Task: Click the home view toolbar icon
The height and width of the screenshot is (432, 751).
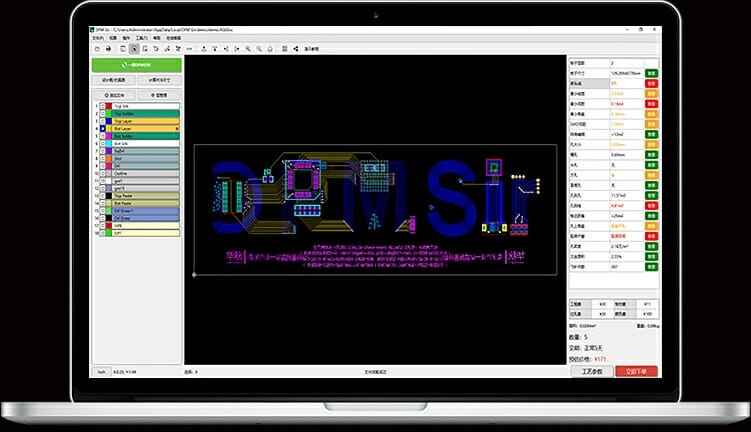Action: pyautogui.click(x=270, y=49)
